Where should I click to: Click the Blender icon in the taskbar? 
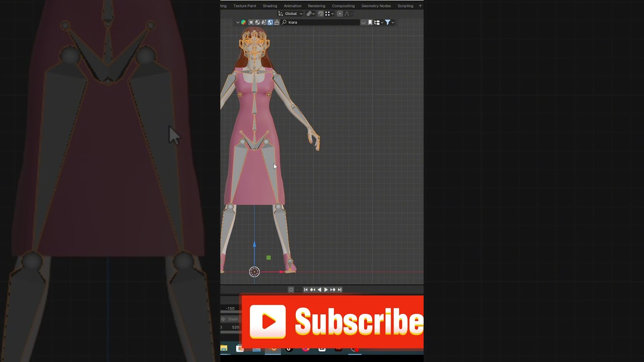tap(273, 348)
